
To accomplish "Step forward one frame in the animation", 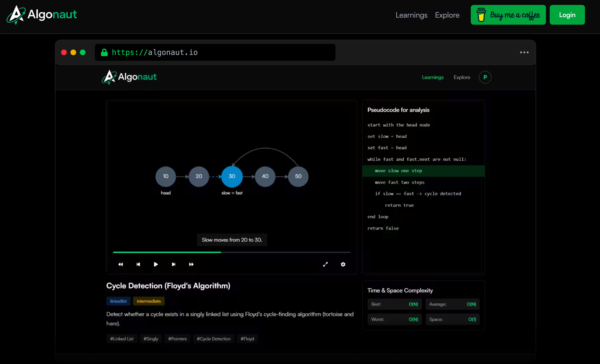I will tap(173, 264).
